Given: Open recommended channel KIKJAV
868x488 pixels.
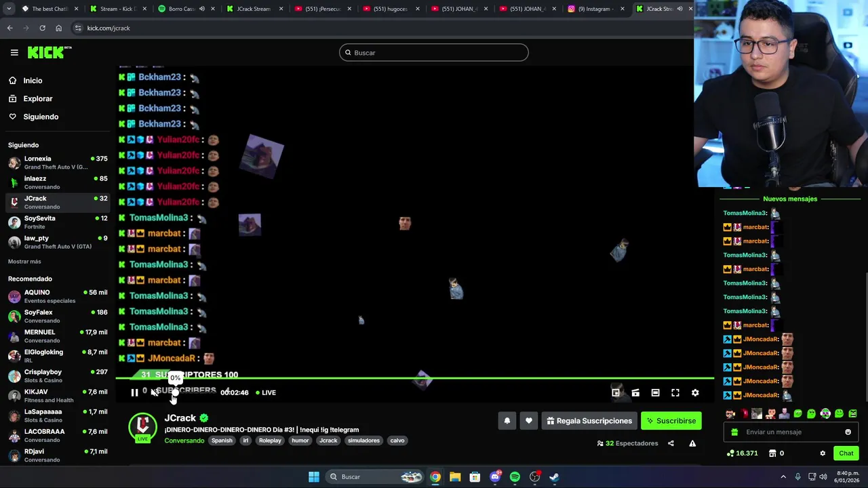Looking at the screenshot, I should pyautogui.click(x=58, y=396).
